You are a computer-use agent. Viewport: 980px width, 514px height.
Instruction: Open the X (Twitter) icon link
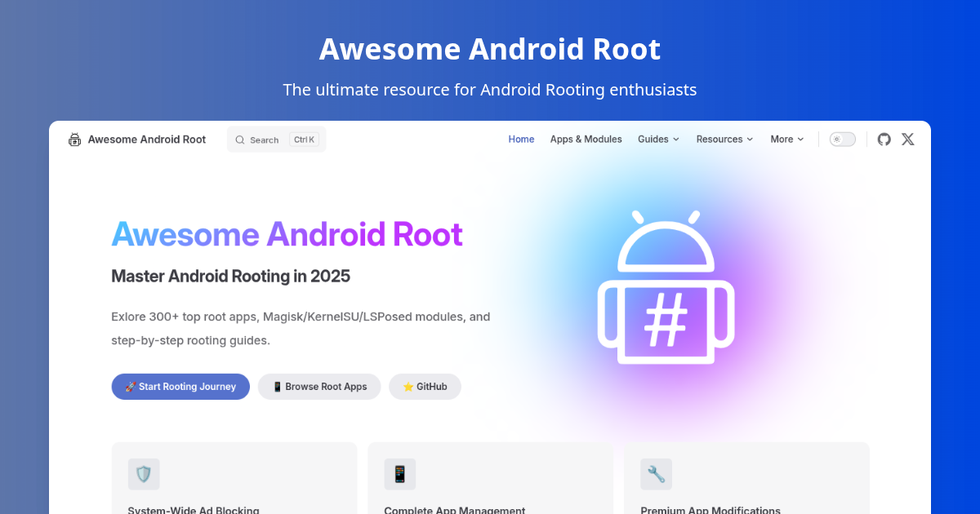point(907,140)
